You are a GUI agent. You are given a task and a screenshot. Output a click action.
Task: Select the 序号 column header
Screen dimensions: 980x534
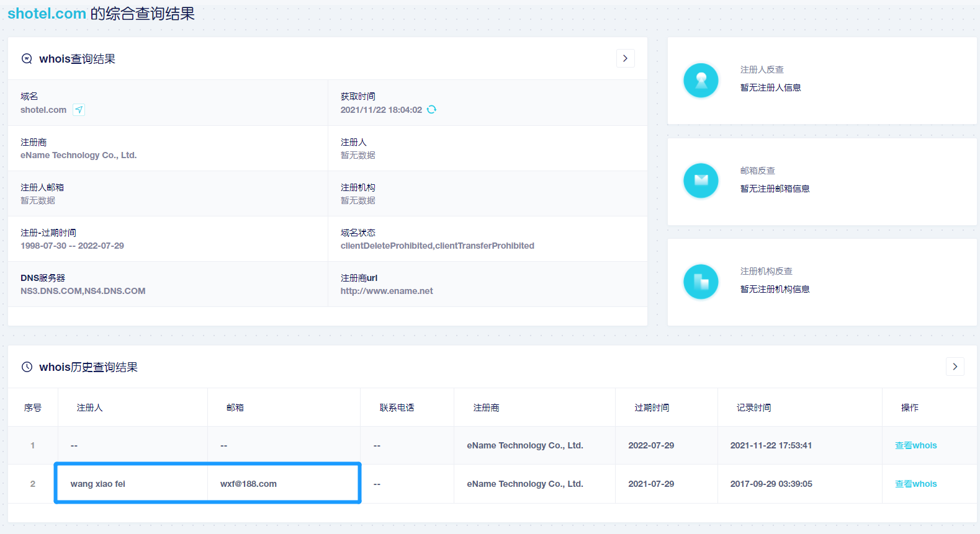click(33, 407)
